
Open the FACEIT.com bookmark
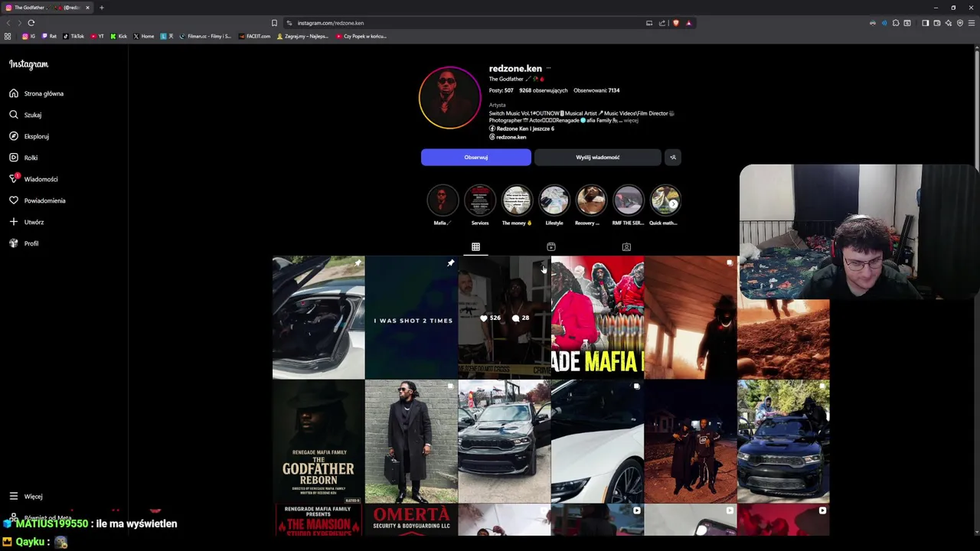(x=254, y=36)
